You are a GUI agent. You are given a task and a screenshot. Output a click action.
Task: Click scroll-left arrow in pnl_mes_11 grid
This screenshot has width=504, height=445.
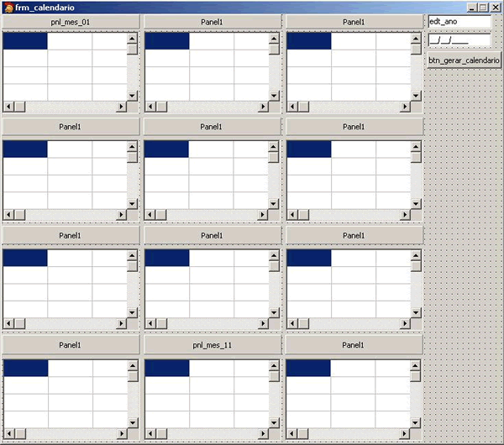pyautogui.click(x=150, y=434)
